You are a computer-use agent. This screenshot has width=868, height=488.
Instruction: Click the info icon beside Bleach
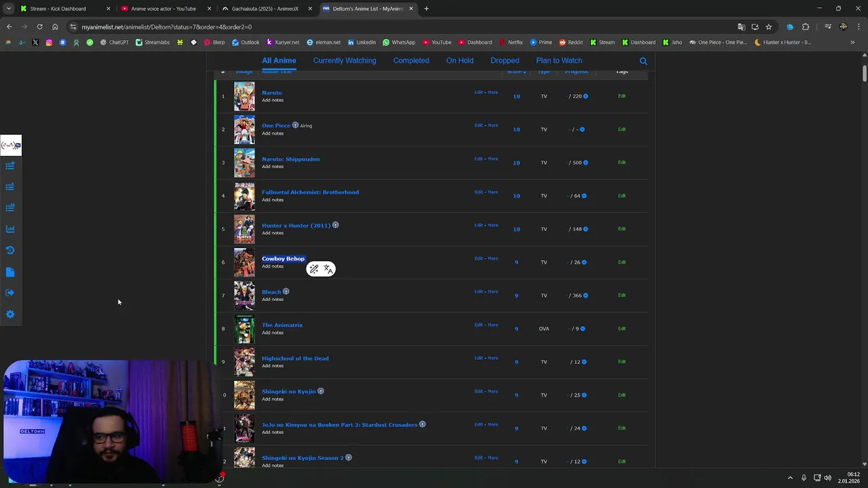click(x=285, y=291)
